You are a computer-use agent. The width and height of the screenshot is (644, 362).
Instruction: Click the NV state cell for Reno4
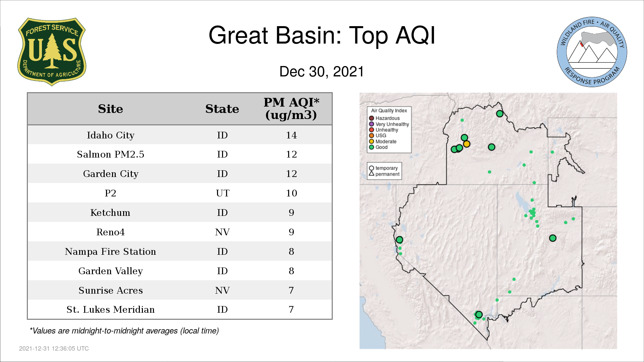point(222,232)
